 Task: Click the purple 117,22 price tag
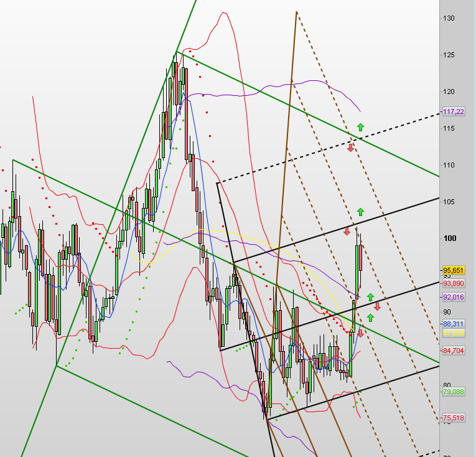coord(454,111)
